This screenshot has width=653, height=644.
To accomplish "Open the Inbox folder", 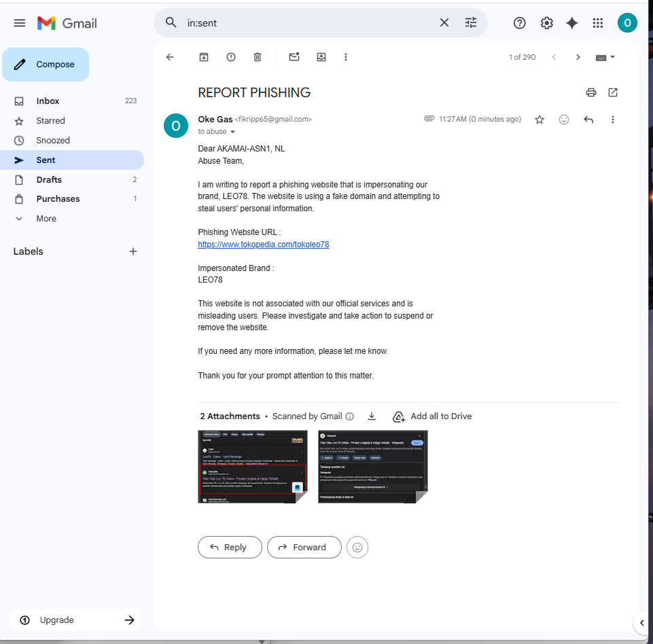I will click(x=71, y=101).
